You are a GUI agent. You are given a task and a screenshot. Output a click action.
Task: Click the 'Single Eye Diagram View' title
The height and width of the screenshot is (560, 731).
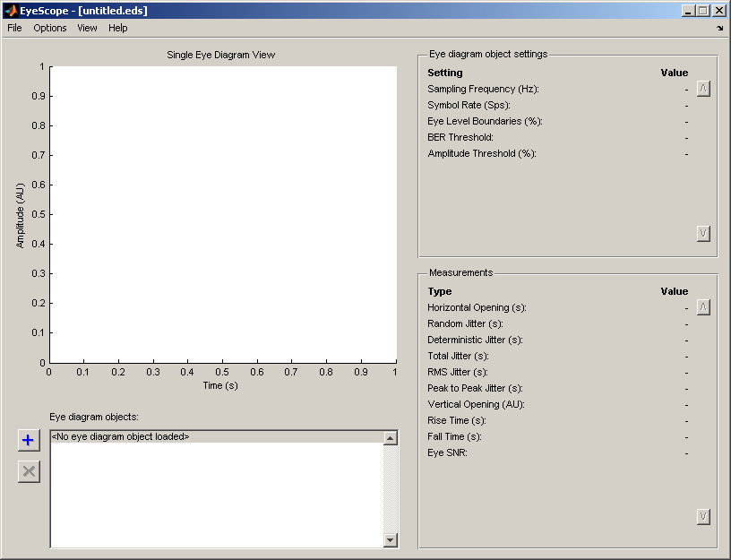(221, 55)
